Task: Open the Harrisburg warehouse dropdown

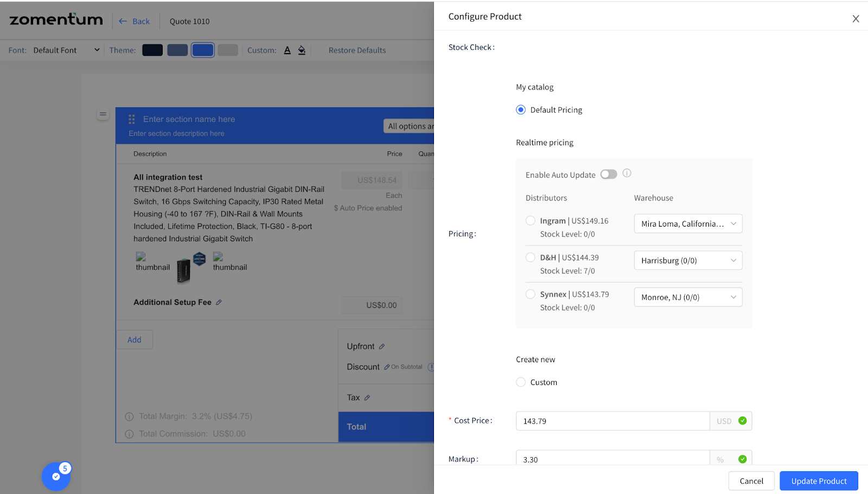Action: [688, 260]
